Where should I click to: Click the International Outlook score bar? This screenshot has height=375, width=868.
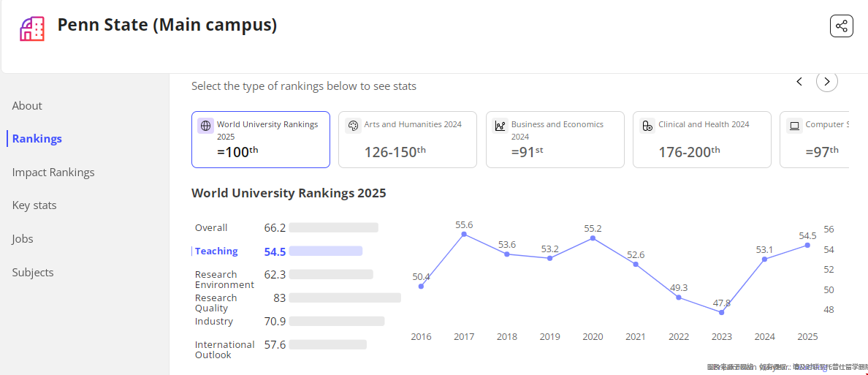(x=328, y=344)
